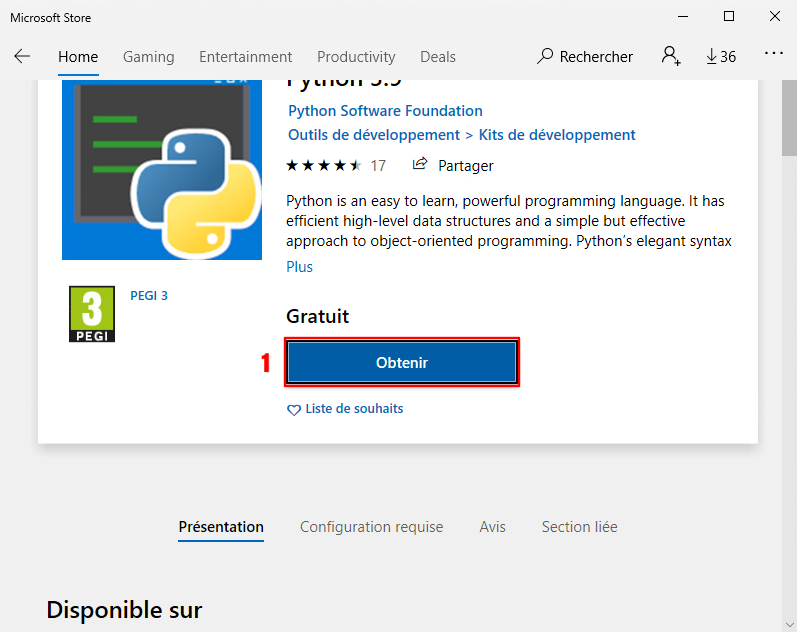This screenshot has height=632, width=797.
Task: Open the user account icon
Action: point(671,56)
